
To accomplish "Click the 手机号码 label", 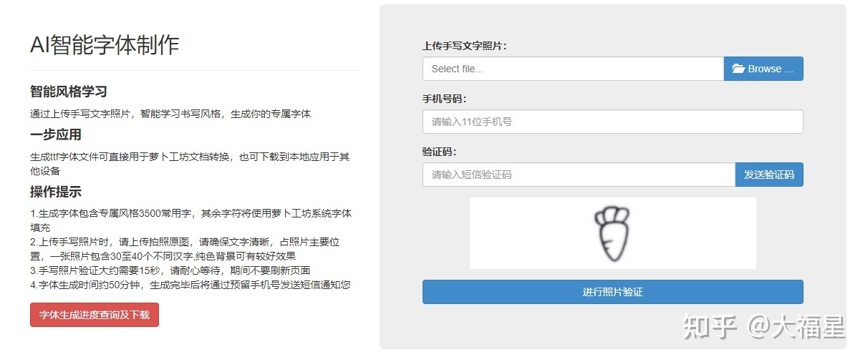I will click(445, 99).
